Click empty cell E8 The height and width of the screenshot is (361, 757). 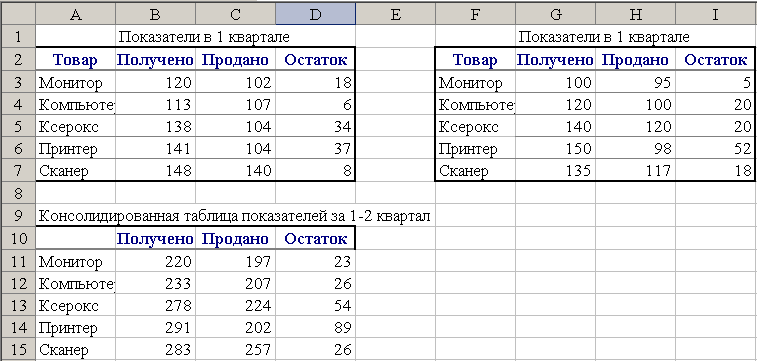click(395, 193)
